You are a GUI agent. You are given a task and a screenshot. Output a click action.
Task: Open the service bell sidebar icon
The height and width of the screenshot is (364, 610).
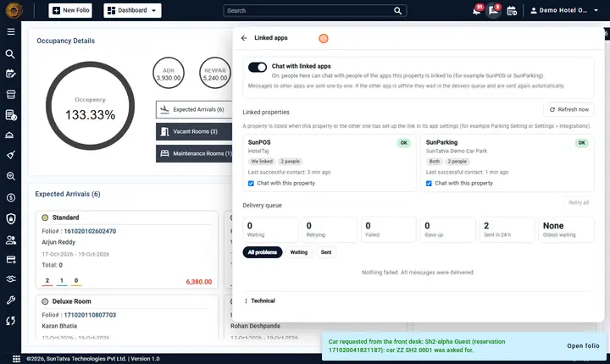[9, 135]
